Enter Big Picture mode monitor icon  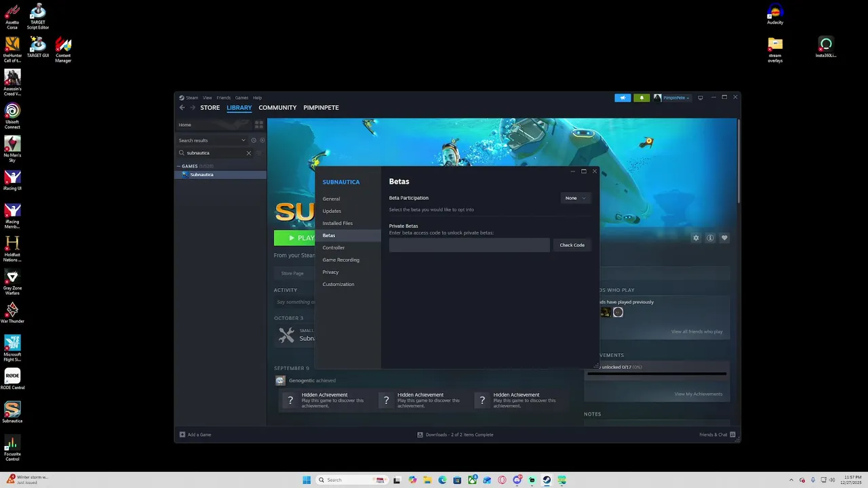click(701, 98)
